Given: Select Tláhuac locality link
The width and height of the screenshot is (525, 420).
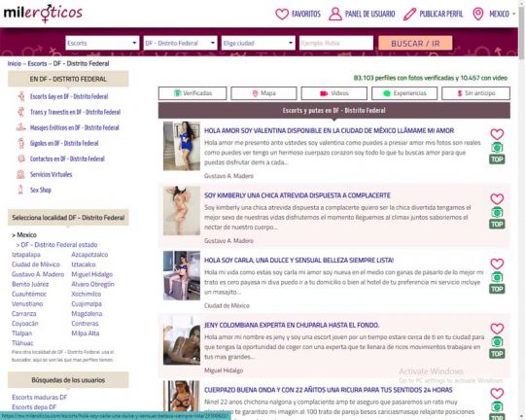Looking at the screenshot, I should tap(22, 343).
